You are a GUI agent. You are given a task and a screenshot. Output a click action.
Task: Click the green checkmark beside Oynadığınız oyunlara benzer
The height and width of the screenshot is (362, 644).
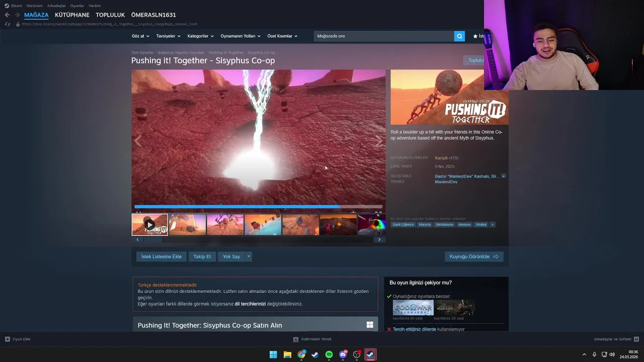pos(389,296)
